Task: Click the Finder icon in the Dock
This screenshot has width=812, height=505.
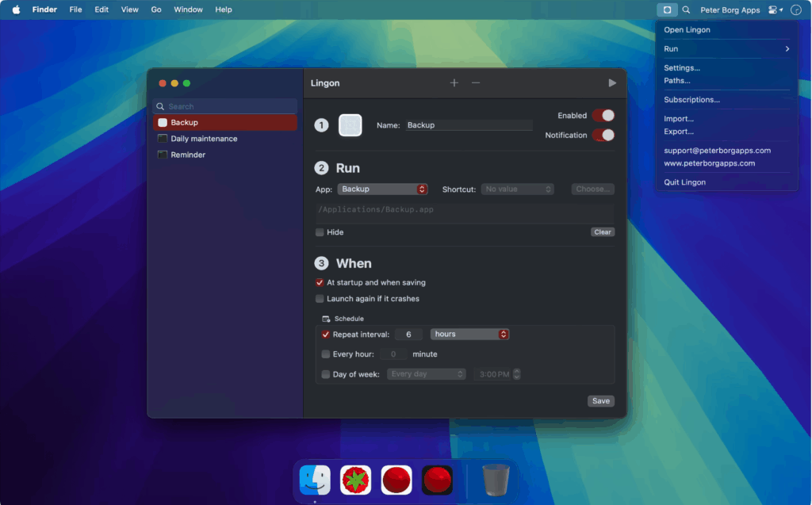Action: click(x=315, y=480)
